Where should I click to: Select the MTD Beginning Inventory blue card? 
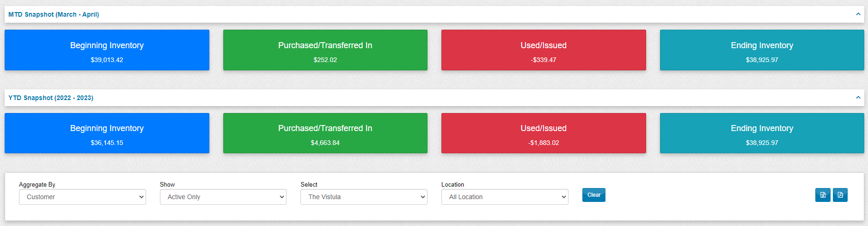(x=107, y=50)
